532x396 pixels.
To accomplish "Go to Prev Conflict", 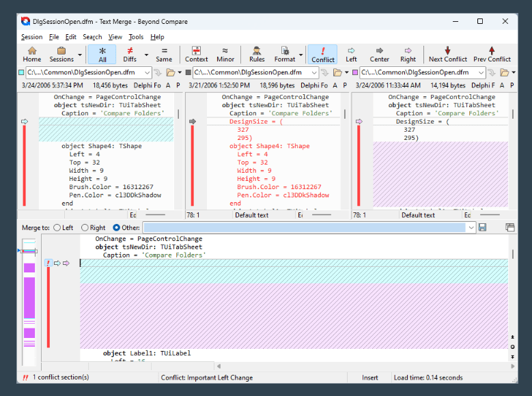I will click(492, 55).
